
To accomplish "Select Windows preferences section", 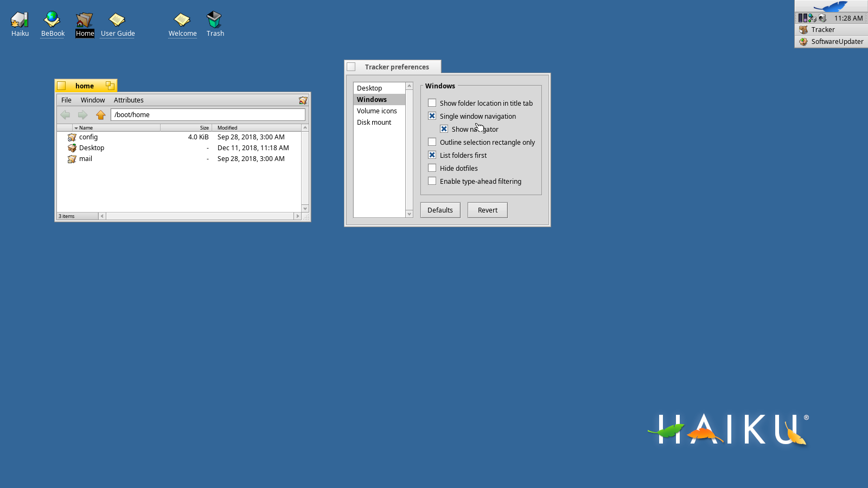I will [379, 100].
